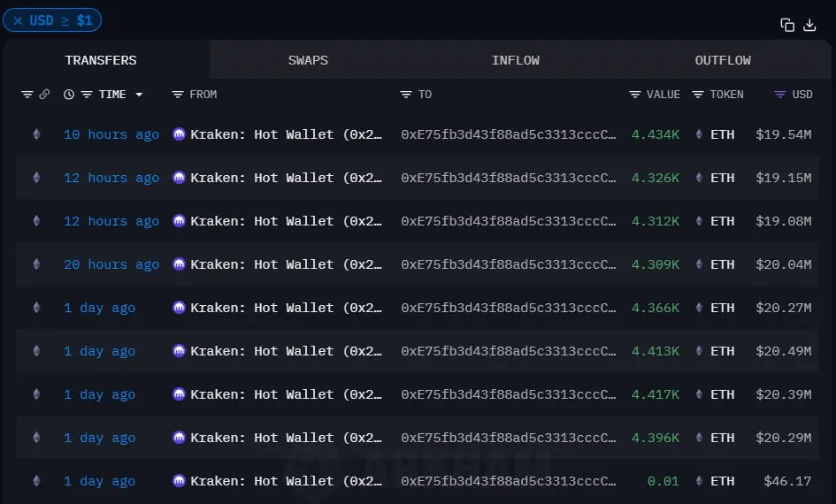
Task: Open the TO column filter
Action: (x=406, y=95)
